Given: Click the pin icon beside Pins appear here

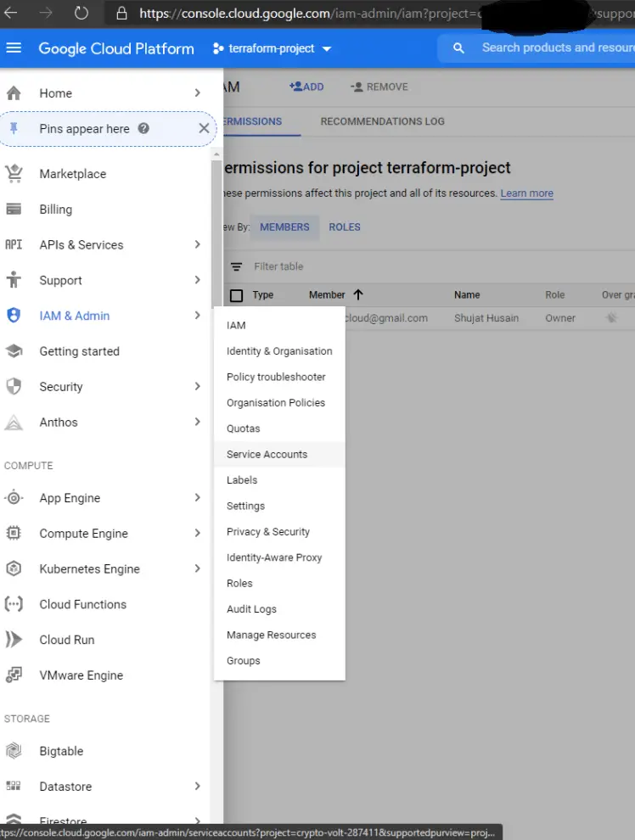Looking at the screenshot, I should pyautogui.click(x=14, y=129).
